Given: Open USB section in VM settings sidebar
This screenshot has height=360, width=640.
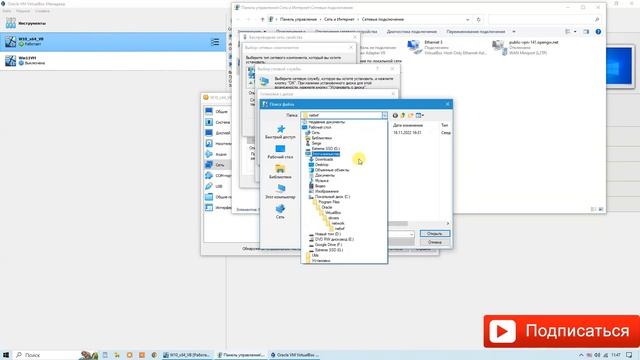Looking at the screenshot, I should tap(217, 186).
